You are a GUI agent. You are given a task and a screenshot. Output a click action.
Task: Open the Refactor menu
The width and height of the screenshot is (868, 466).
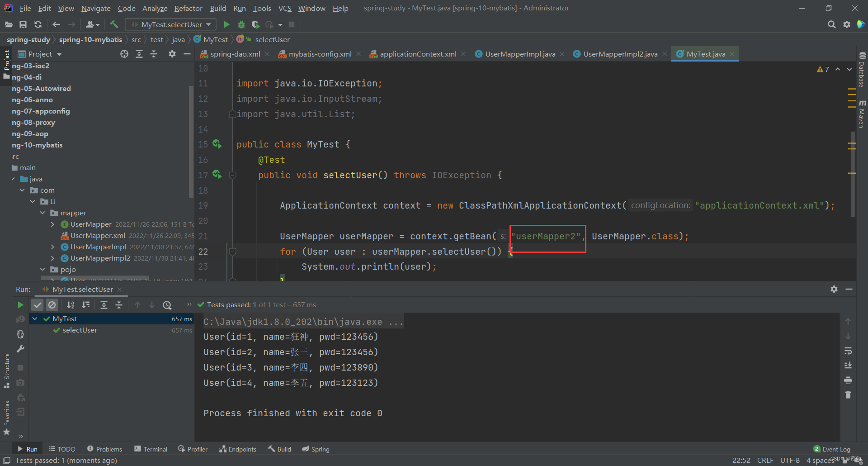(x=188, y=8)
